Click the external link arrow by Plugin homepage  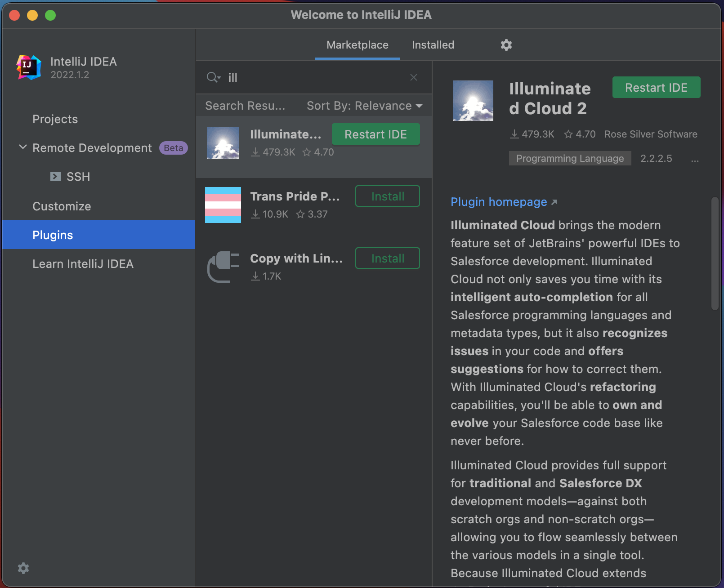tap(554, 202)
